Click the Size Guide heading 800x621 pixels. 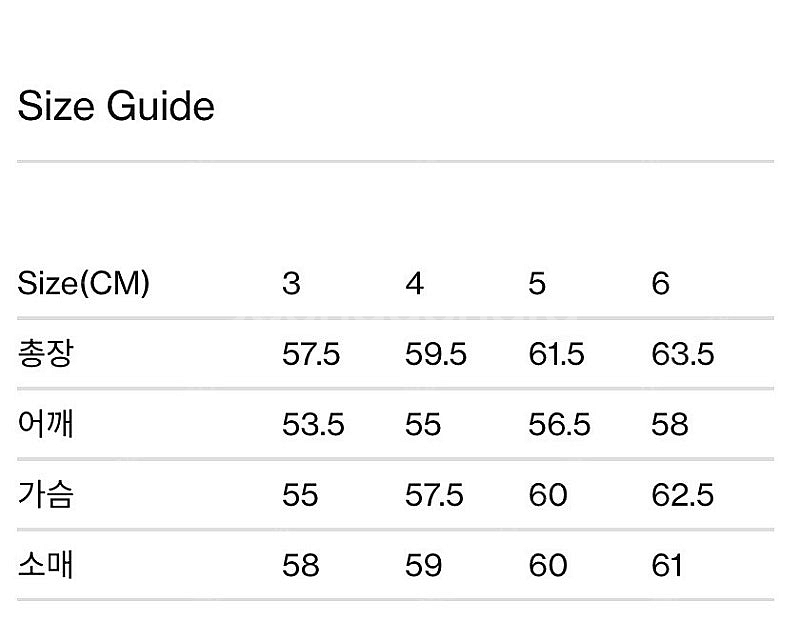[x=116, y=107]
